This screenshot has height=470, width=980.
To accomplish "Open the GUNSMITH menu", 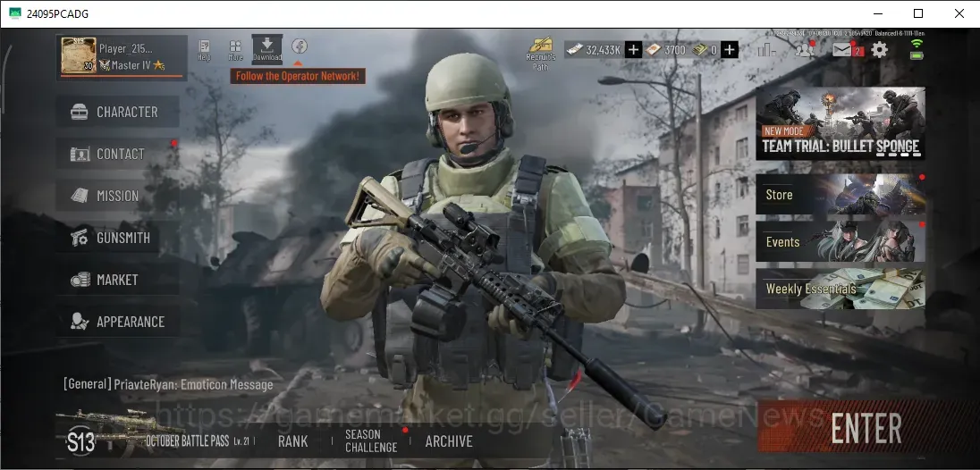I will coord(118,237).
